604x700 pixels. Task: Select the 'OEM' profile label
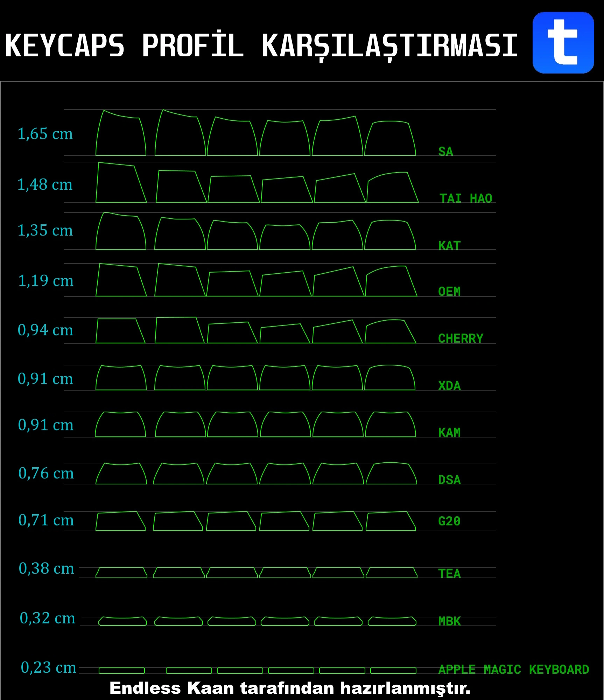[449, 292]
